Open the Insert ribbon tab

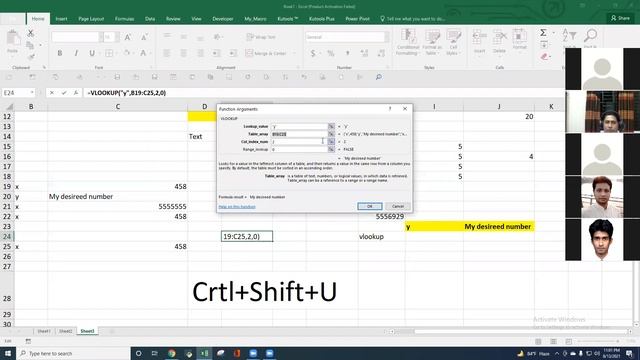point(62,19)
